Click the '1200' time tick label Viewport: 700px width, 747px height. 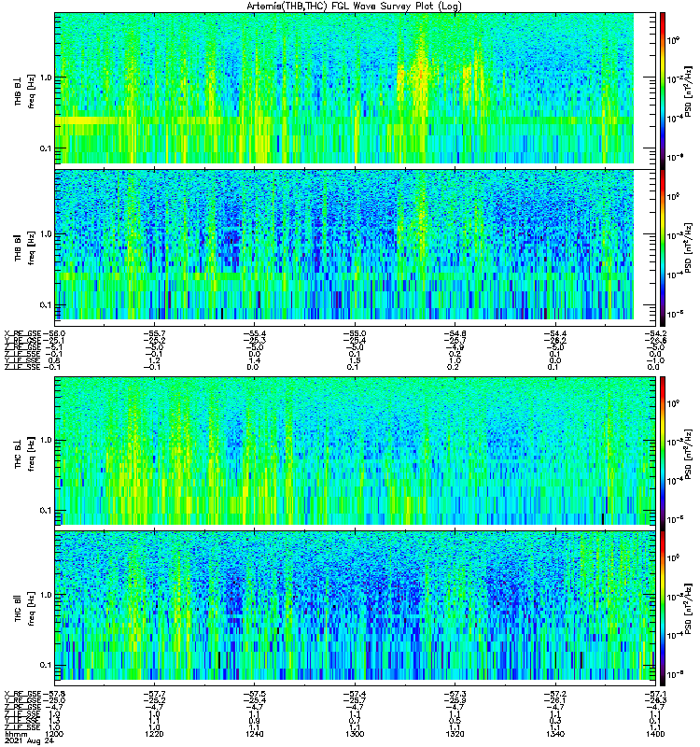coord(53,734)
